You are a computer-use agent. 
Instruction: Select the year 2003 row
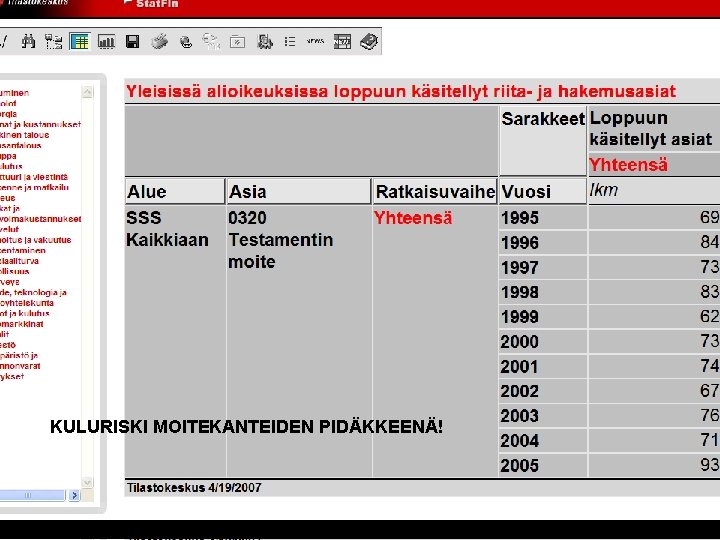[x=543, y=416]
